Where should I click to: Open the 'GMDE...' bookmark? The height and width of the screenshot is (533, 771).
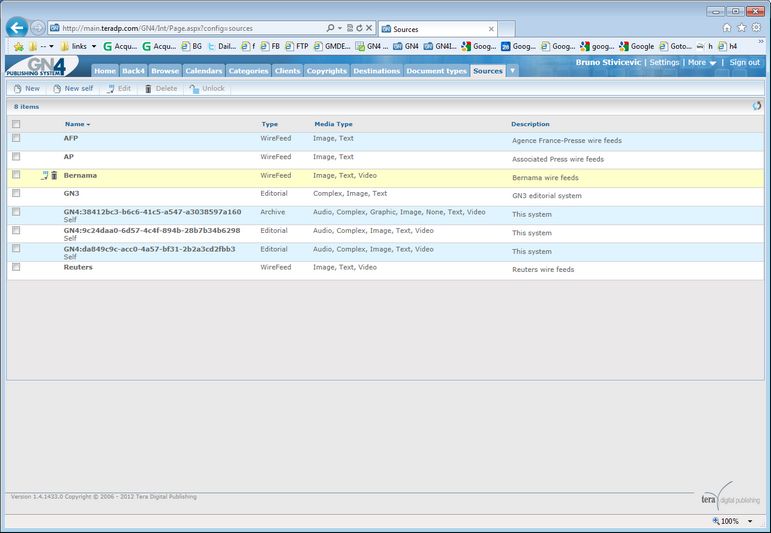(332, 46)
